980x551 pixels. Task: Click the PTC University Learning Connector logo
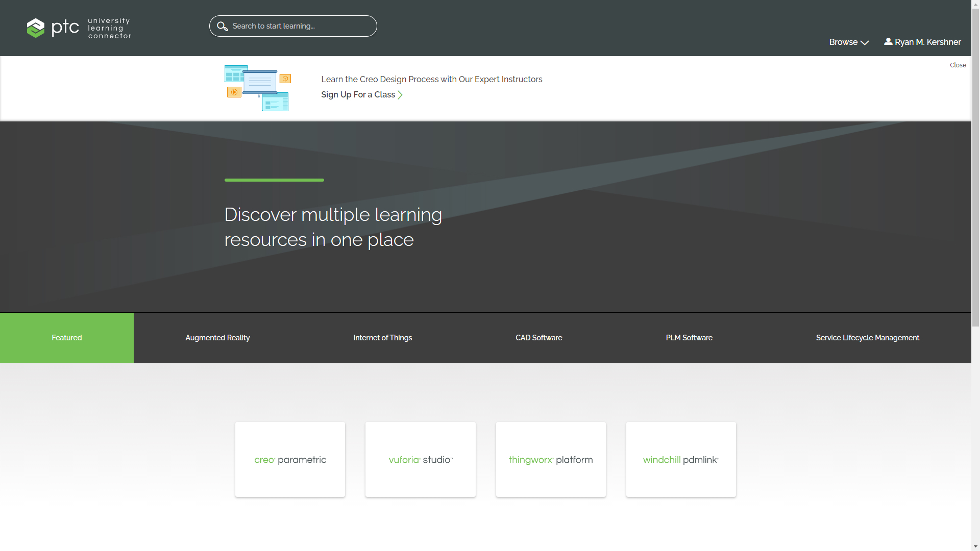[x=79, y=28]
